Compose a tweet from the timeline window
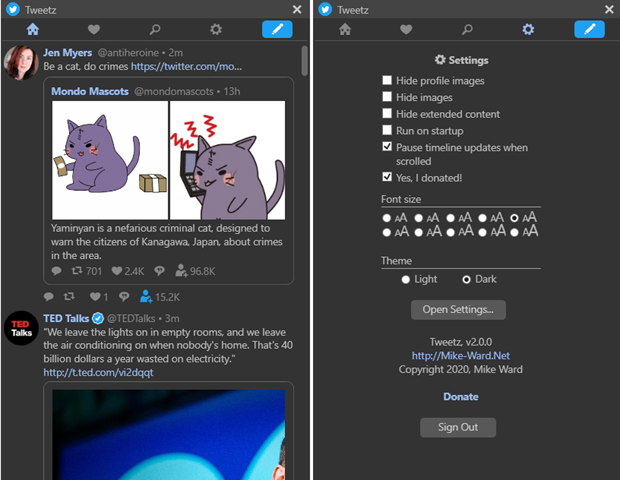This screenshot has height=480, width=620. [277, 29]
